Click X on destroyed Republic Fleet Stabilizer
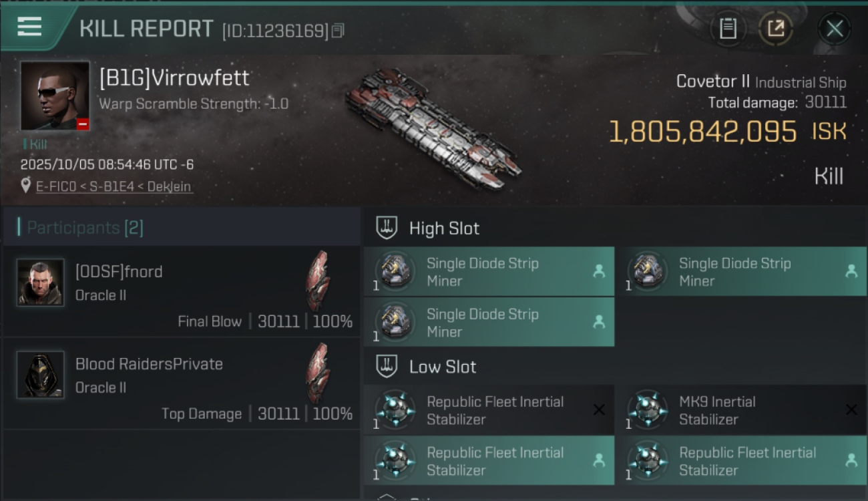This screenshot has width=868, height=501. click(x=599, y=409)
